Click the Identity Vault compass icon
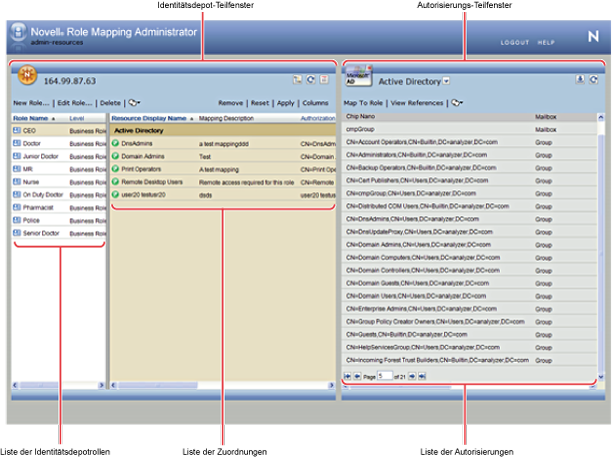 pos(27,74)
